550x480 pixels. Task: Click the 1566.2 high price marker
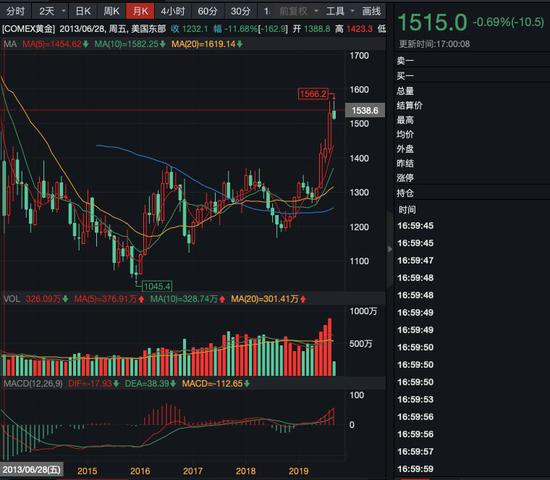coord(313,94)
